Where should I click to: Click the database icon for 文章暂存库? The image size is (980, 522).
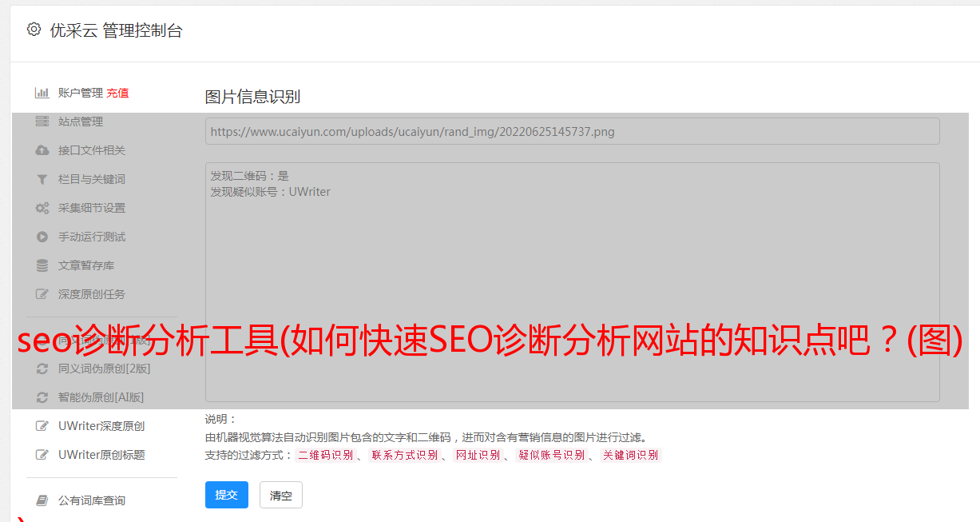(x=42, y=265)
